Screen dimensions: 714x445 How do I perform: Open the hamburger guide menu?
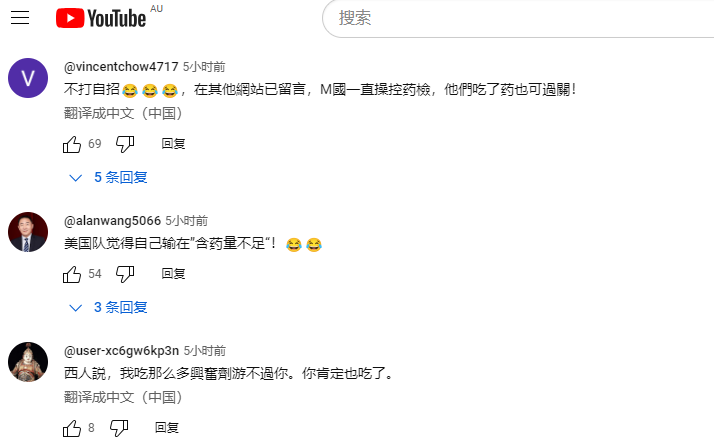click(20, 18)
